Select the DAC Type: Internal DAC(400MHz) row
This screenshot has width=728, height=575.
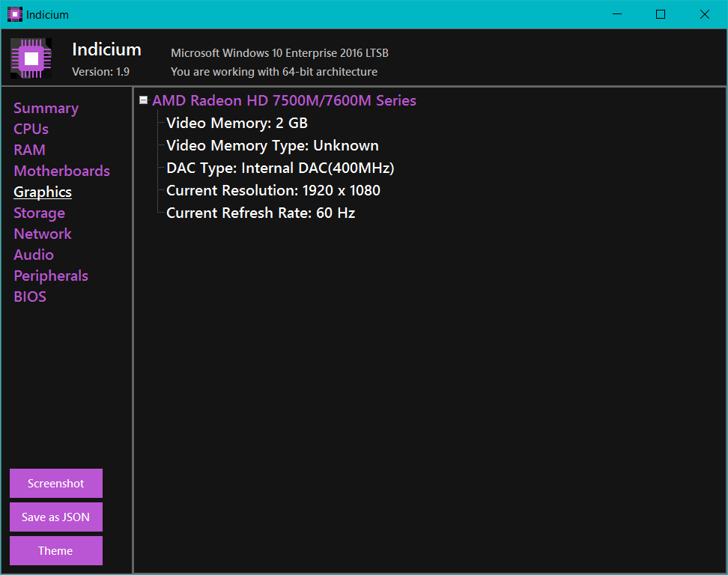coord(280,168)
